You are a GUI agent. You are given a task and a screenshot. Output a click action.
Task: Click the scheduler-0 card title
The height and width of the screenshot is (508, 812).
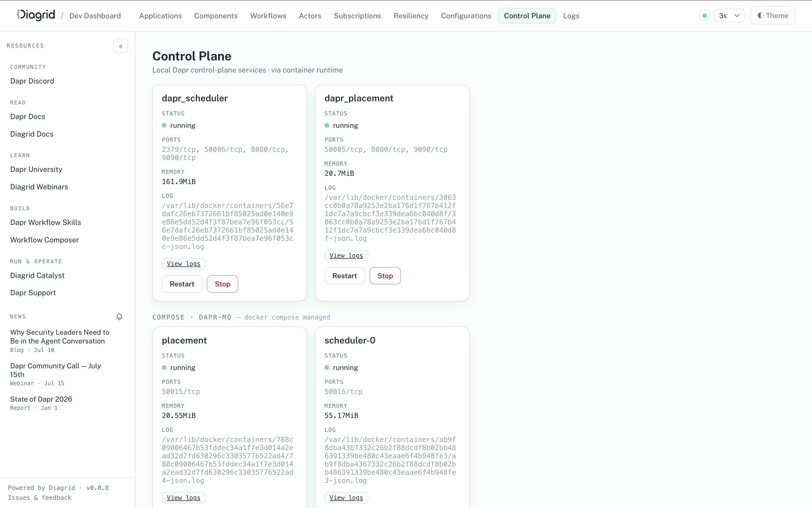tap(350, 340)
